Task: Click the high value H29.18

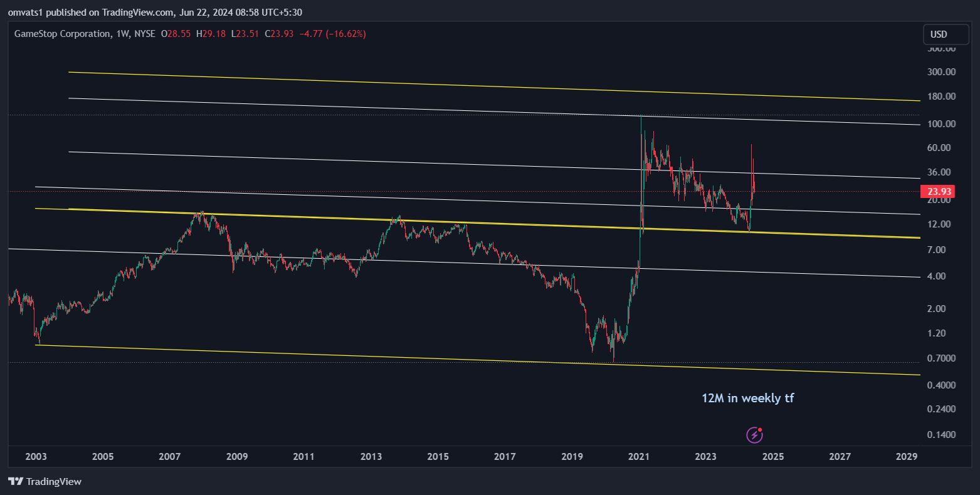Action: point(211,34)
